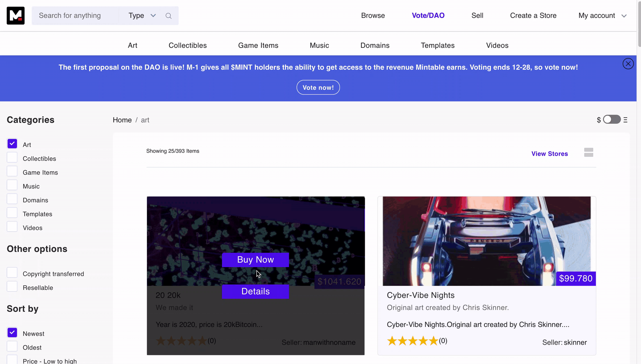Screen dimensions: 641x364
Task: Enable the Copyright transferred option
Action: click(x=12, y=273)
